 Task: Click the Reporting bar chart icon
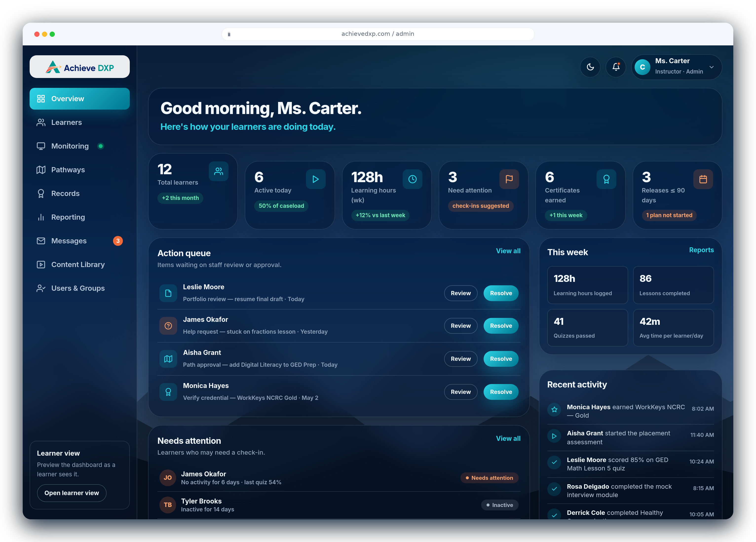click(41, 217)
